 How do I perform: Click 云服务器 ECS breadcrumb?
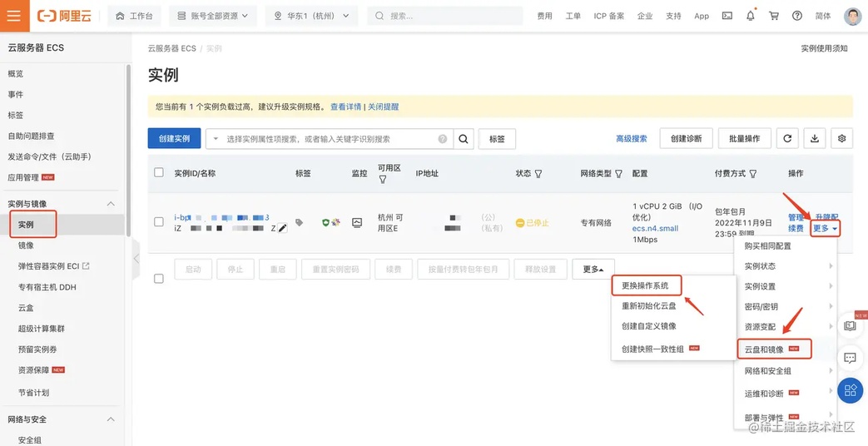172,48
